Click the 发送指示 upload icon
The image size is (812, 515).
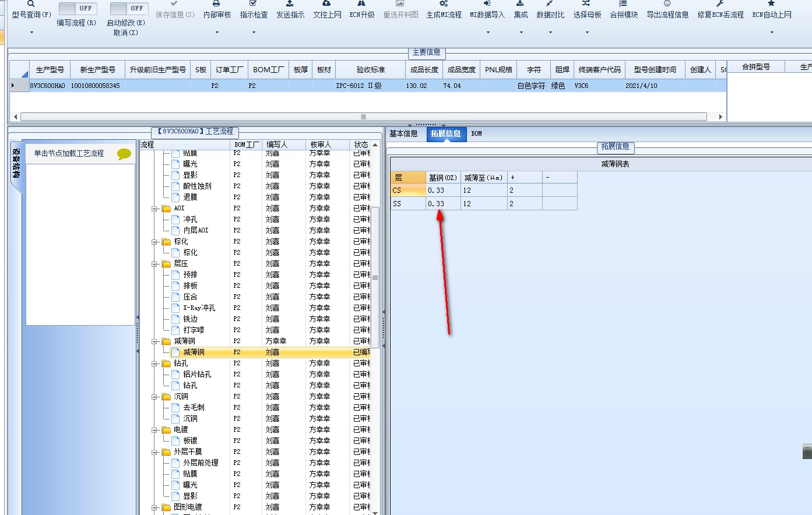click(x=290, y=3)
